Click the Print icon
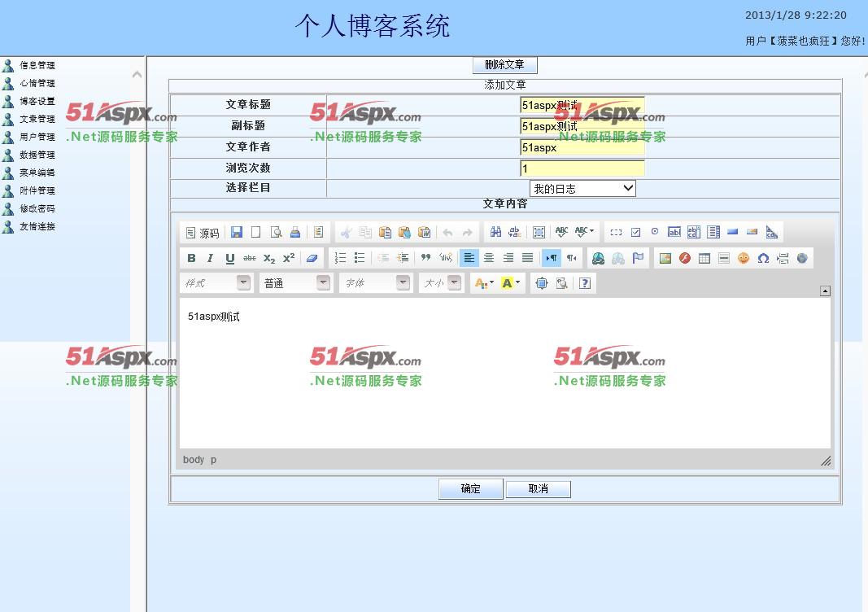 [295, 232]
